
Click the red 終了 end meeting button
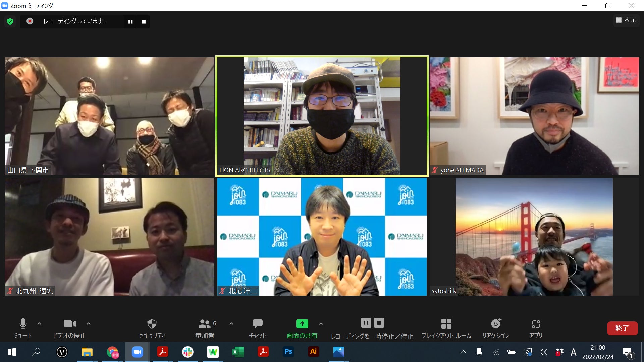click(622, 328)
